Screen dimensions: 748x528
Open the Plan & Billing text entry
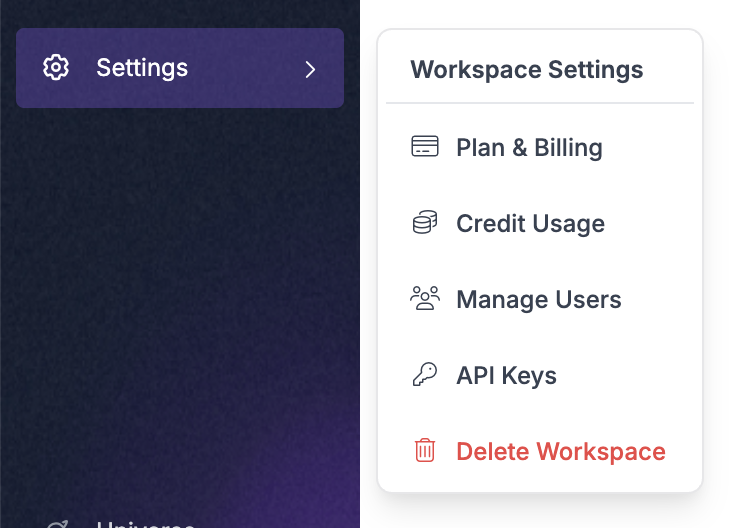tap(529, 148)
